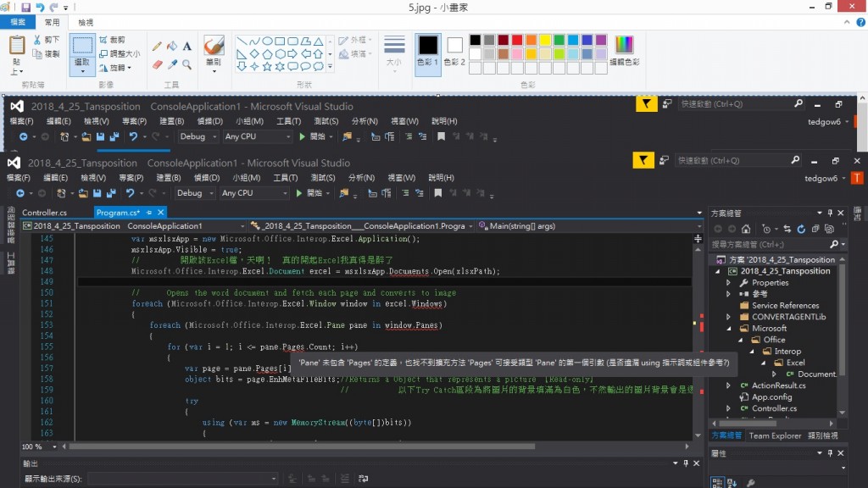Screen dimensions: 868x488
Task: Click the Refresh icon in Solution Explorer toolbar
Action: pyautogui.click(x=801, y=229)
